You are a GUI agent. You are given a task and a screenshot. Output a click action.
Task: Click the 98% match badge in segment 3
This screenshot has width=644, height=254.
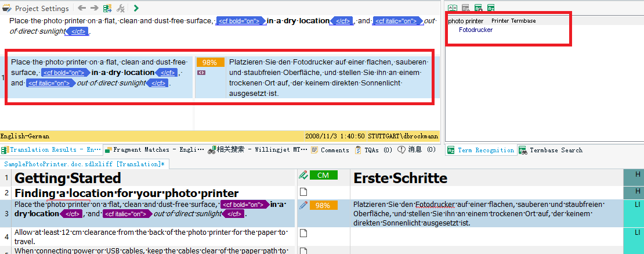point(323,205)
